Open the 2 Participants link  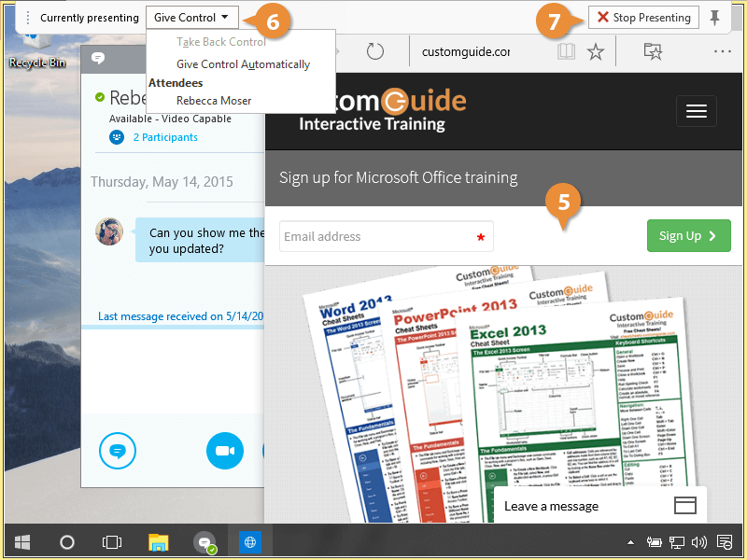(164, 137)
